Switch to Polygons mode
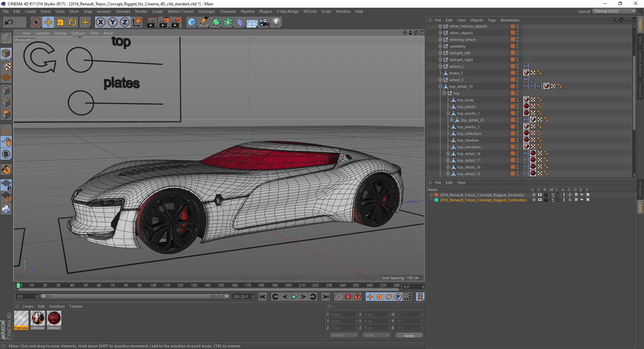 6,114
